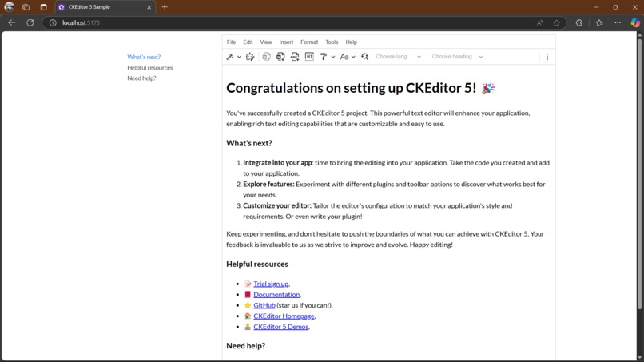Add page to favorites star icon

click(557, 22)
